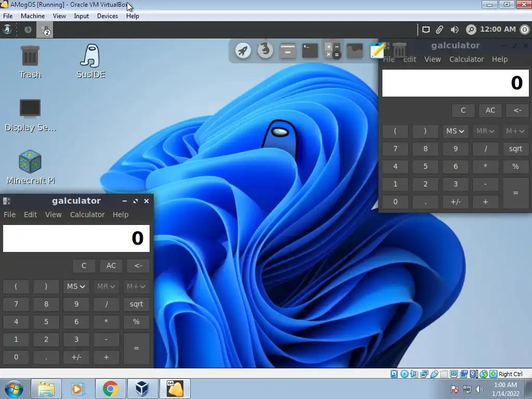
Task: Select the grouped galculator taskbar item
Action: (x=45, y=30)
